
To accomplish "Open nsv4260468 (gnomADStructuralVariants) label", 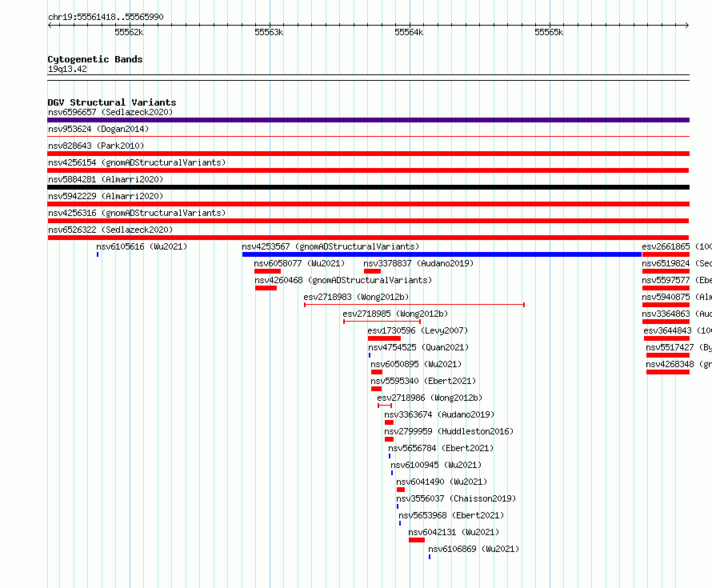I will 343,280.
